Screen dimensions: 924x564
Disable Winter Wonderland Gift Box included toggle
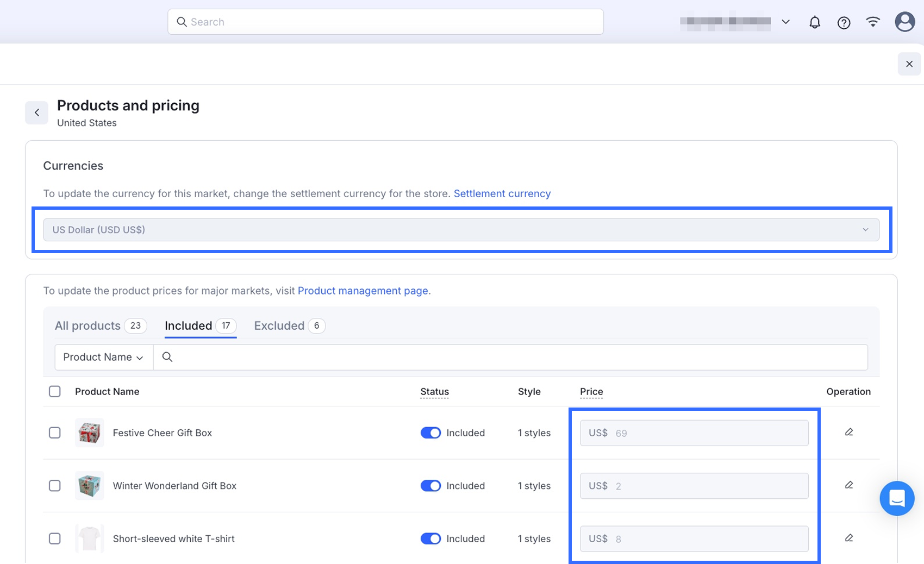coord(430,486)
